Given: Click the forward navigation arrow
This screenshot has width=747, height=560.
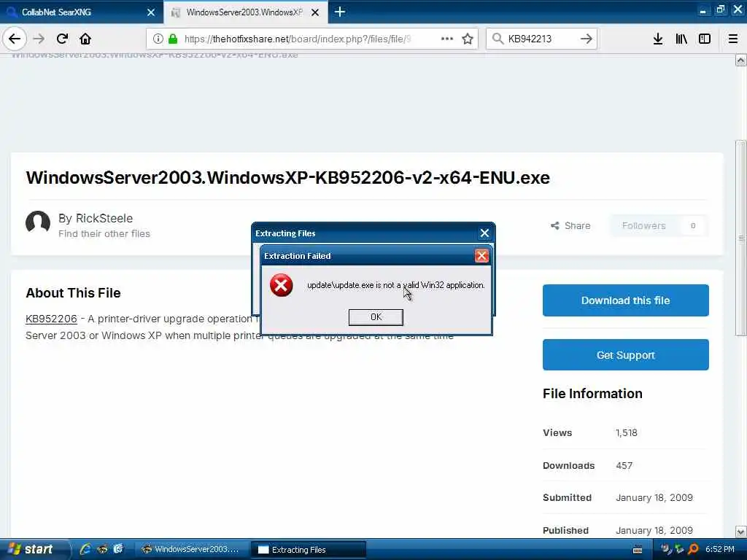Looking at the screenshot, I should coord(39,39).
